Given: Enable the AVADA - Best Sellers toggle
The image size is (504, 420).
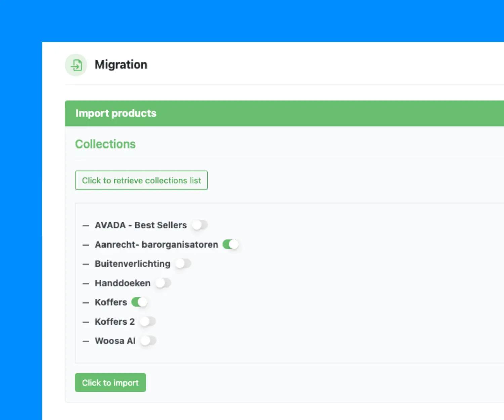Looking at the screenshot, I should (200, 225).
